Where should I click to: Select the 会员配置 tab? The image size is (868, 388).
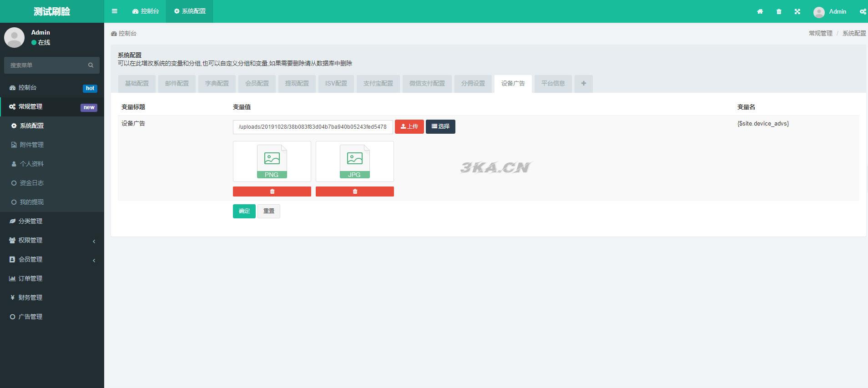[257, 84]
